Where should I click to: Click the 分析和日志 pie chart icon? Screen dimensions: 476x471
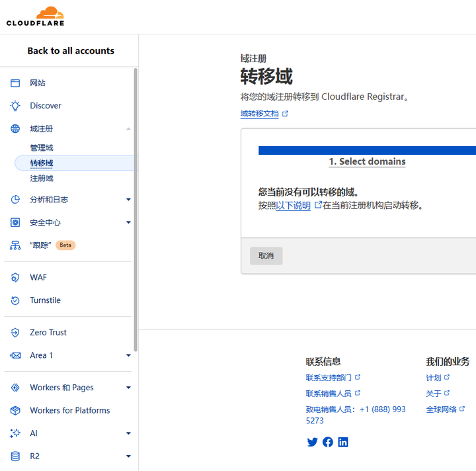click(x=15, y=200)
